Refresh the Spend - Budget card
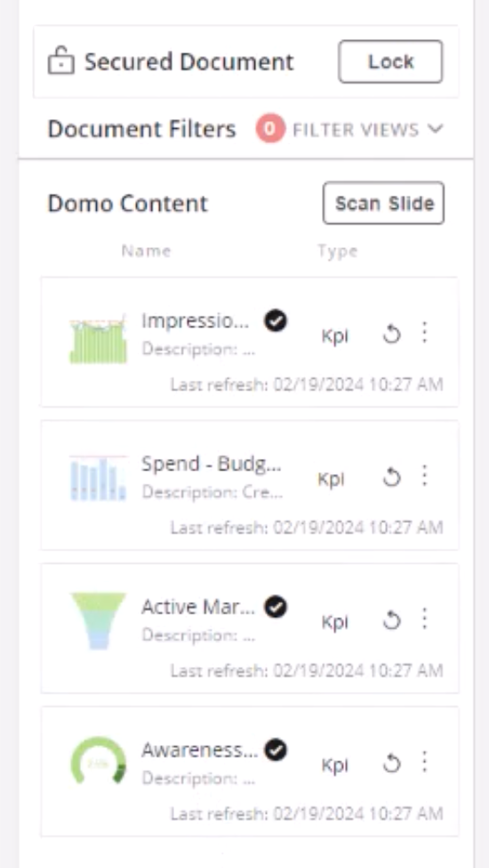The height and width of the screenshot is (868, 489). coord(391,478)
